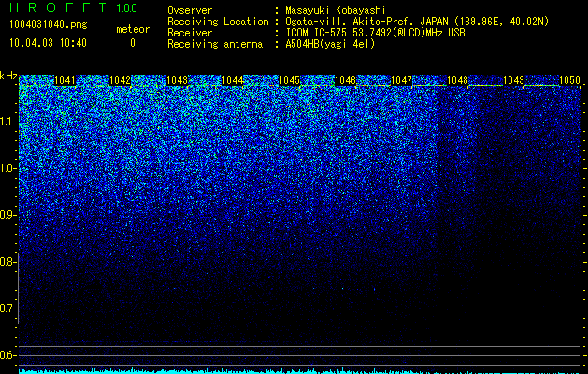Click the Receiver field label
The width and height of the screenshot is (588, 374).
[x=190, y=33]
